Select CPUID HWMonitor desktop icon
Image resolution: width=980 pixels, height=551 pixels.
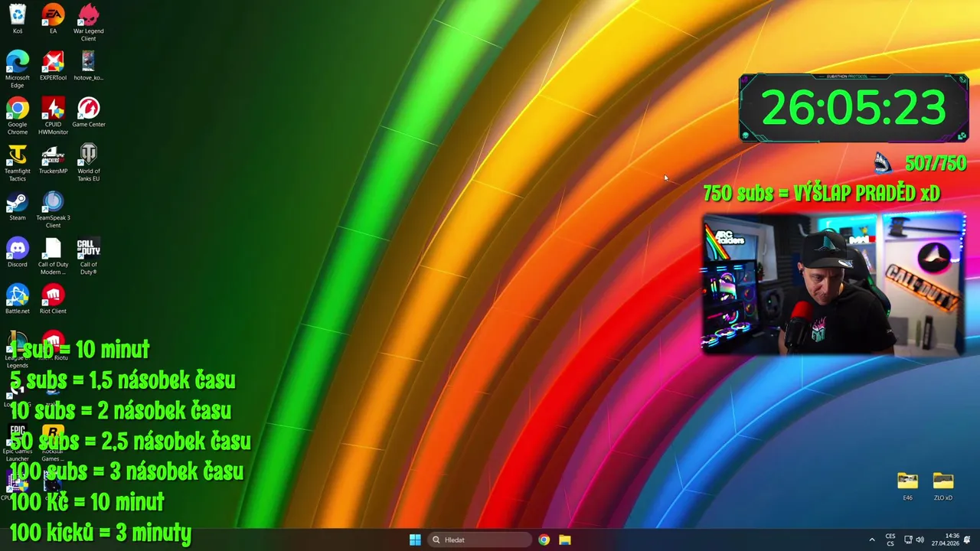tap(53, 116)
